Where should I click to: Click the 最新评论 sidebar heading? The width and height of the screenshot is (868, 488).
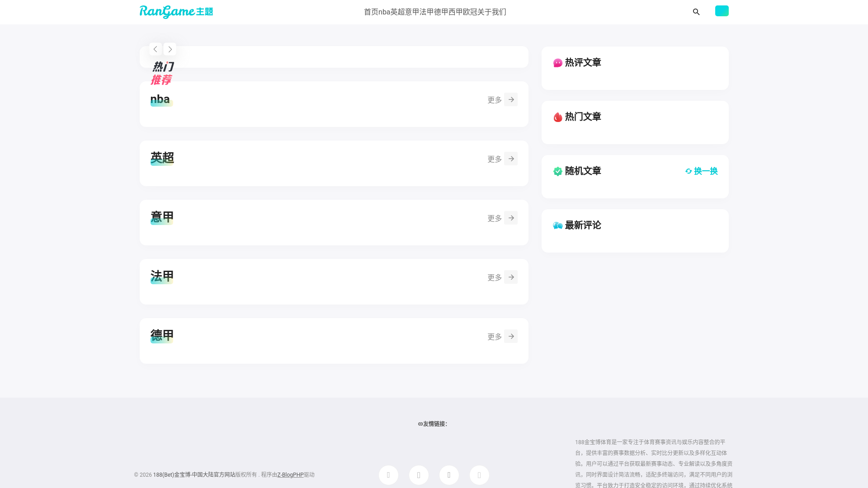pyautogui.click(x=583, y=225)
